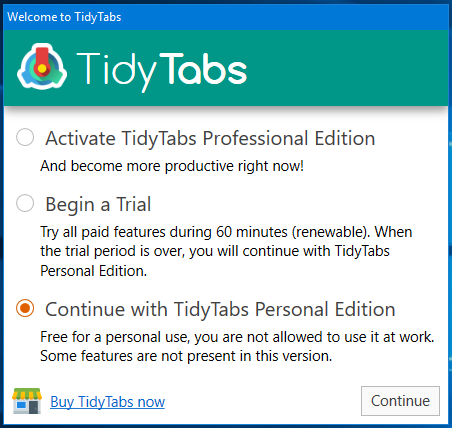This screenshot has height=428, width=452.
Task: Click the trial description about 60 minutes
Action: point(226,232)
